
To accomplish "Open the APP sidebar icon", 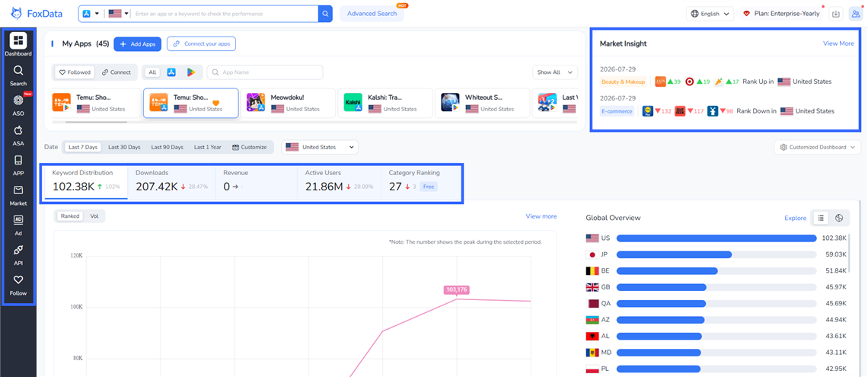I will tap(18, 161).
